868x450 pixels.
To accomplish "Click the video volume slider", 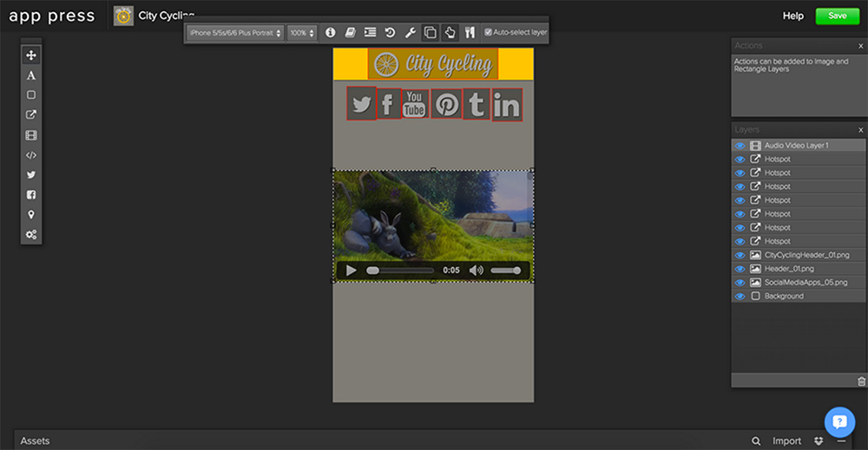I will point(506,271).
